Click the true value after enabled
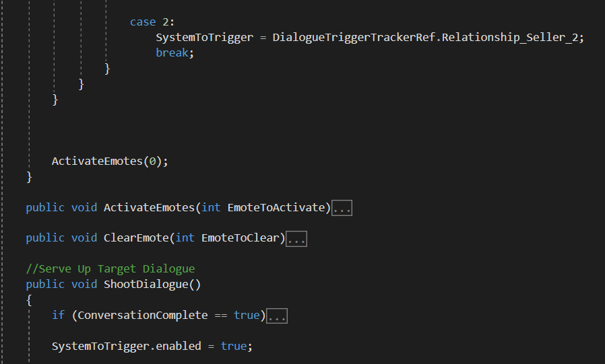Screen dimensions: 605x364 point(234,346)
